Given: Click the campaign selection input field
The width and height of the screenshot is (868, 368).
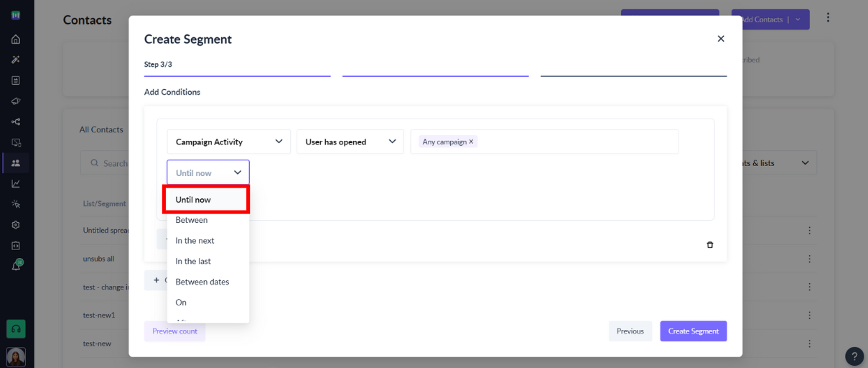Looking at the screenshot, I should 544,142.
